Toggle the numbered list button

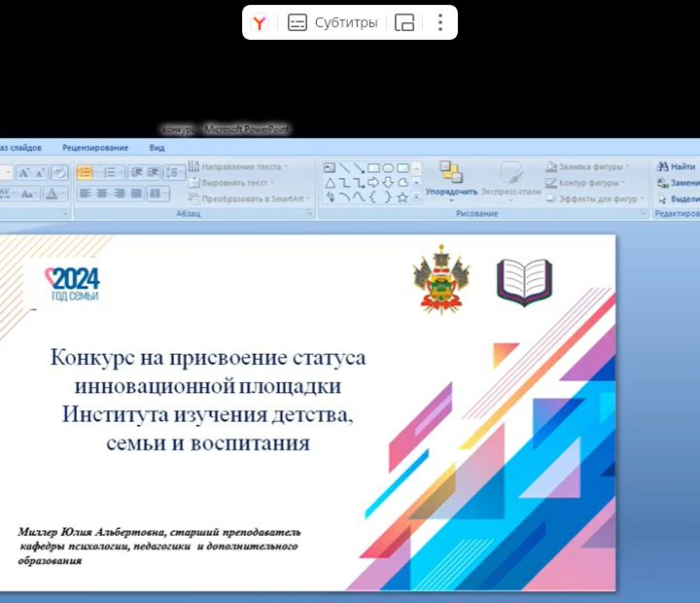(111, 172)
